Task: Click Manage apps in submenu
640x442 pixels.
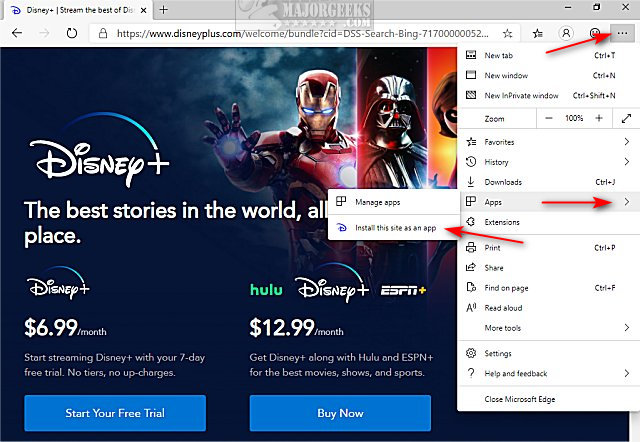Action: click(394, 202)
